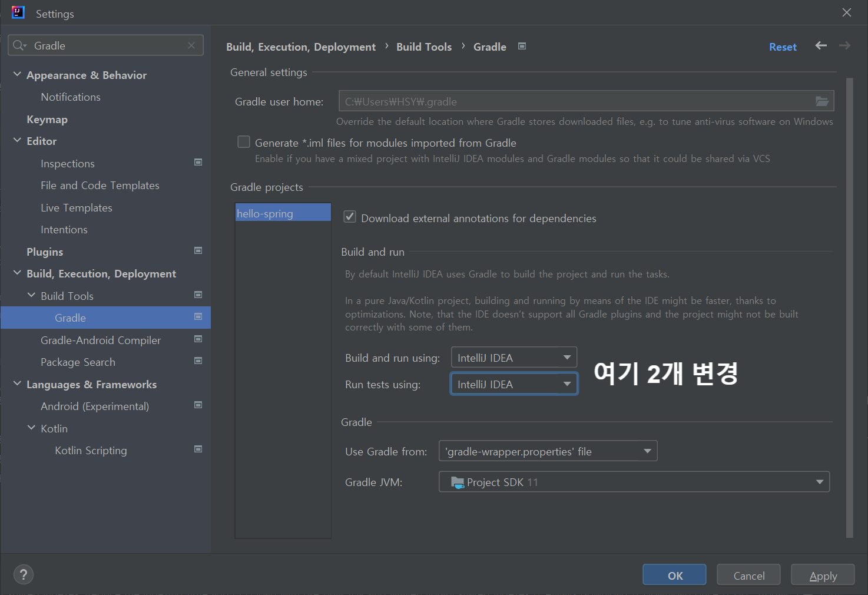Select hello-spring Gradle project

[x=283, y=213]
